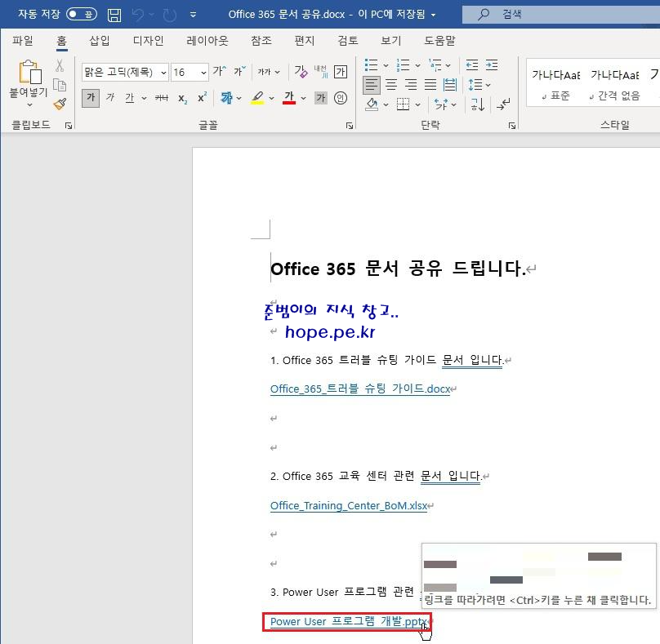This screenshot has width=660, height=644.
Task: Open Customize Quick Access Toolbar arrow
Action: pos(193,15)
